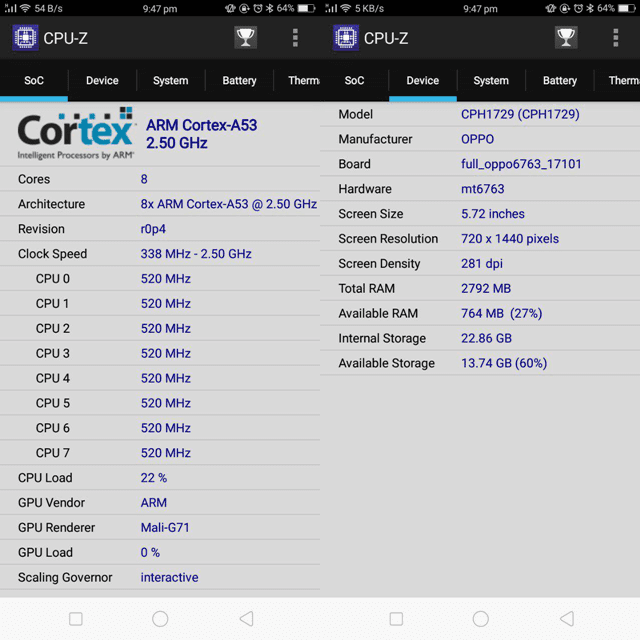This screenshot has height=640, width=640.
Task: Tap Revision value r0p4
Action: pyautogui.click(x=153, y=229)
